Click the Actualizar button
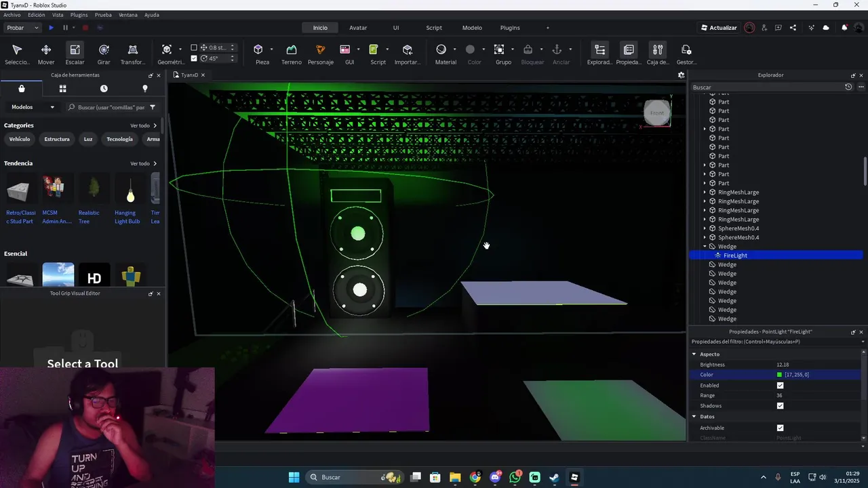The width and height of the screenshot is (868, 488). 718,28
